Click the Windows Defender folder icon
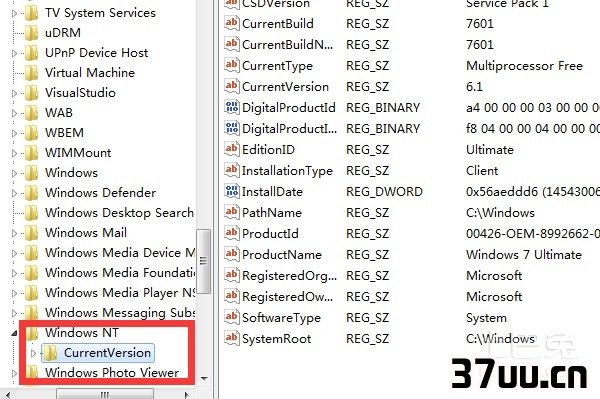 pos(31,192)
